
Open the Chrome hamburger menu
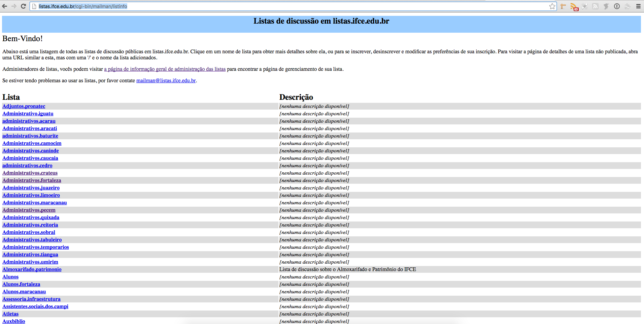coord(638,6)
